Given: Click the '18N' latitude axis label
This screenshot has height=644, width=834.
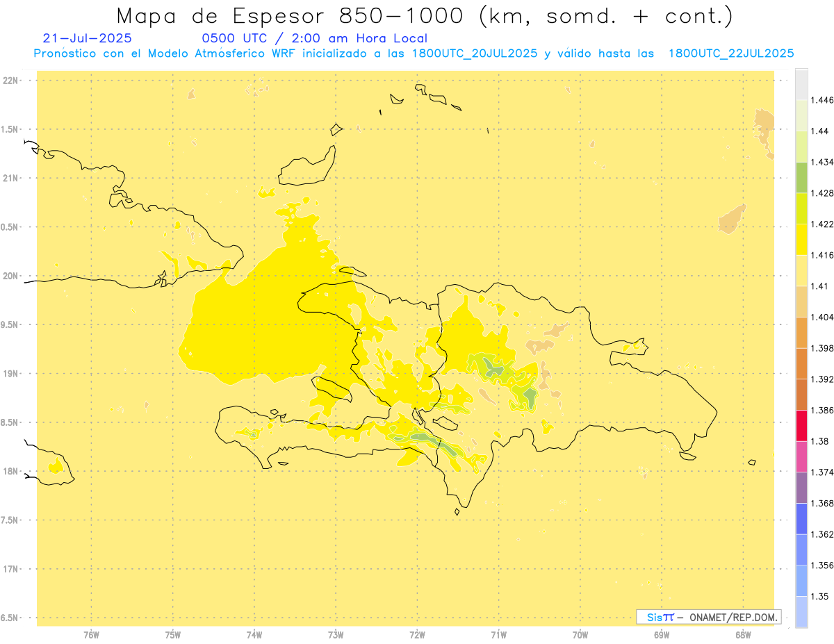Looking at the screenshot, I should point(12,471).
